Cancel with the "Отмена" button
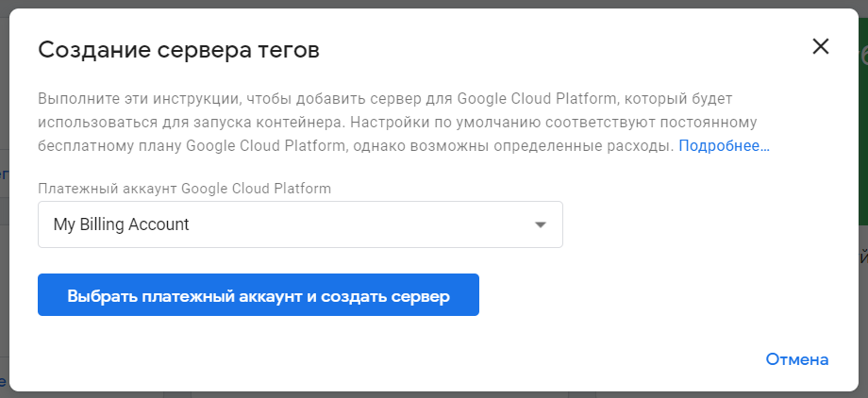The height and width of the screenshot is (398, 868). (796, 359)
